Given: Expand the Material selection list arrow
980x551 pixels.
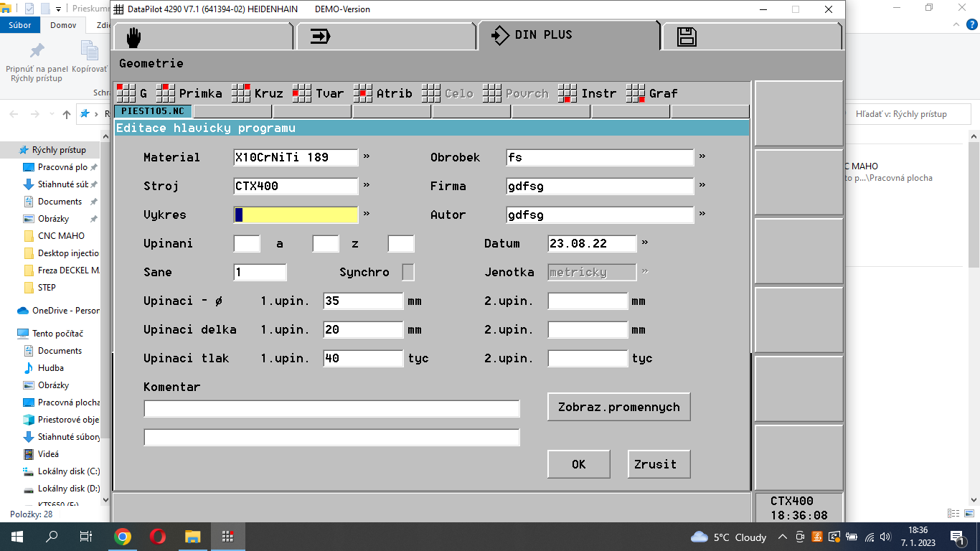Looking at the screenshot, I should point(367,156).
